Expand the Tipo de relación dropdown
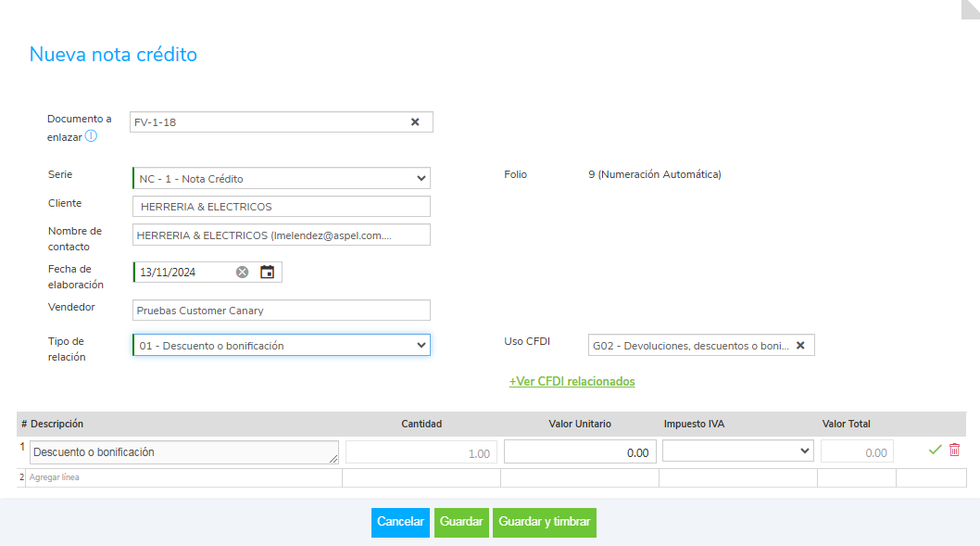 [282, 346]
